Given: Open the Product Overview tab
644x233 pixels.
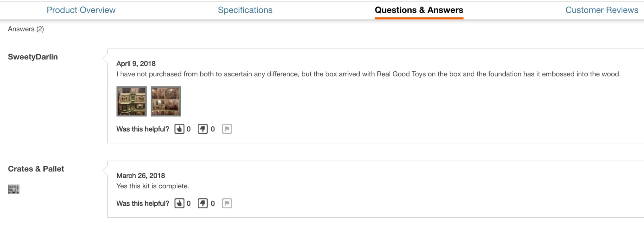Looking at the screenshot, I should [81, 10].
